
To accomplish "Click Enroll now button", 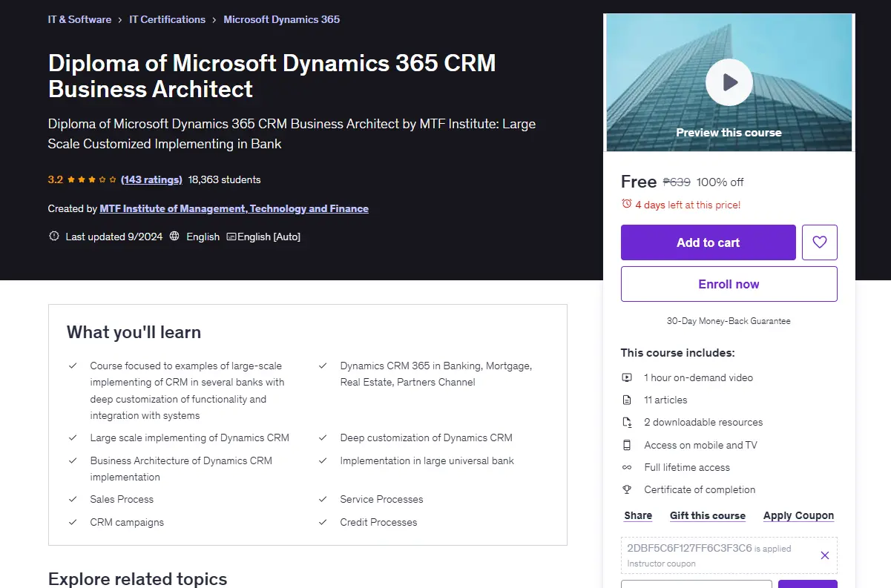I will (729, 284).
